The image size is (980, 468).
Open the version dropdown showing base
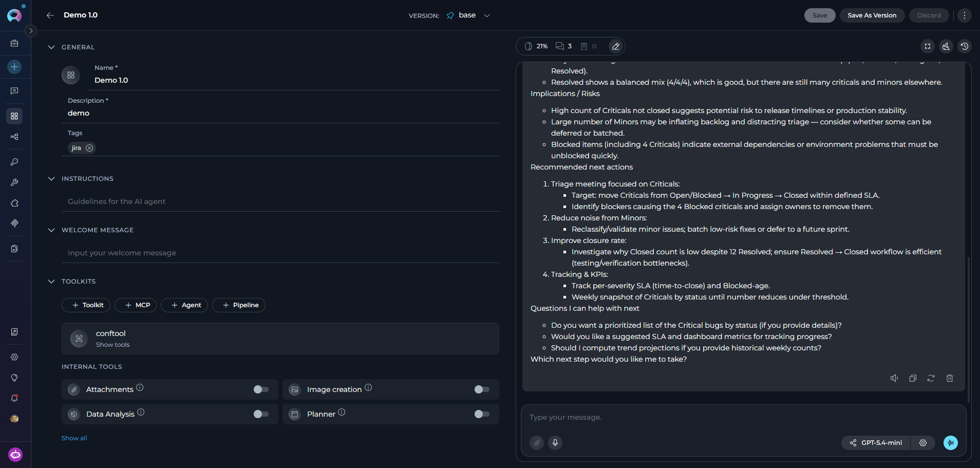point(468,15)
